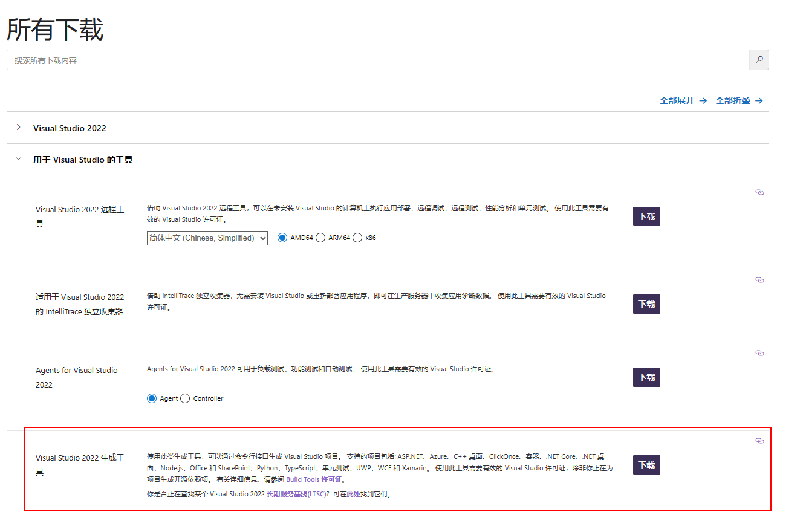Open the Build Tools 许可证 link
The width and height of the screenshot is (803, 532).
[x=314, y=479]
